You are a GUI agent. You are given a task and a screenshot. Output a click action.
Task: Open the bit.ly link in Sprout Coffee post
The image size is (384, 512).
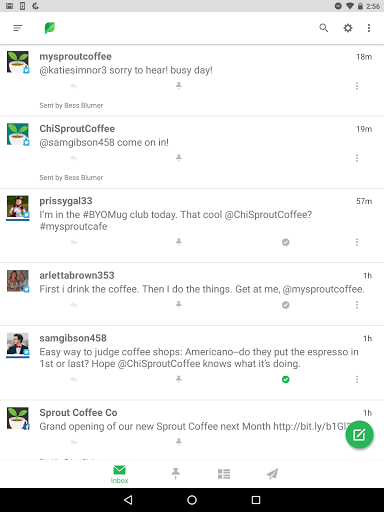pos(312,426)
